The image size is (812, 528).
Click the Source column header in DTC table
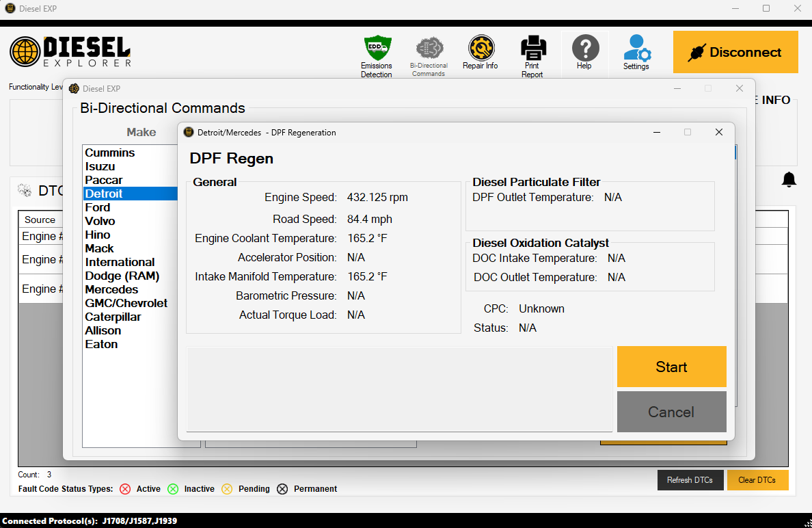(40, 220)
